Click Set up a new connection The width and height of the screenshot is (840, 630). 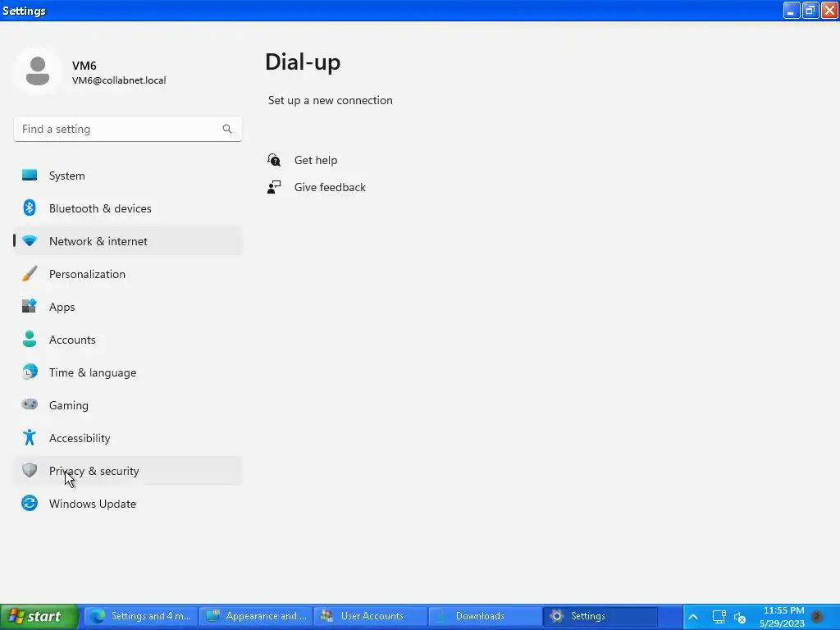pyautogui.click(x=330, y=100)
